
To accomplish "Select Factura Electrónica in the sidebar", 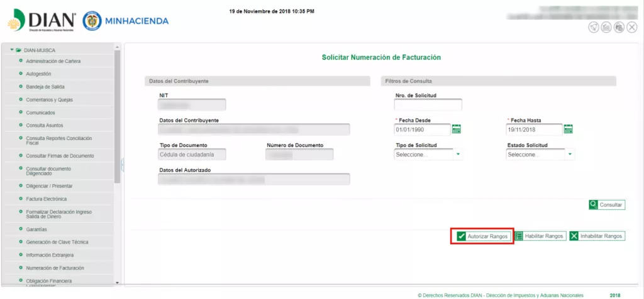I will (x=46, y=199).
